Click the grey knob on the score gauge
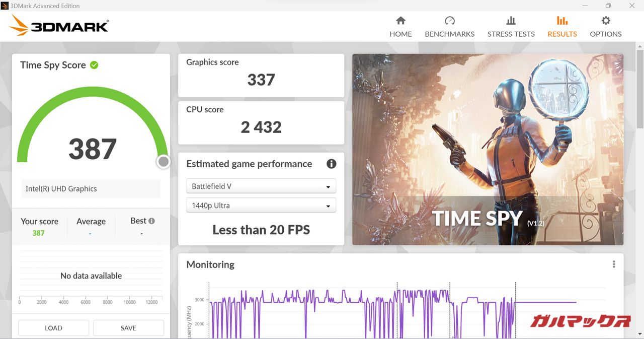 pyautogui.click(x=163, y=162)
